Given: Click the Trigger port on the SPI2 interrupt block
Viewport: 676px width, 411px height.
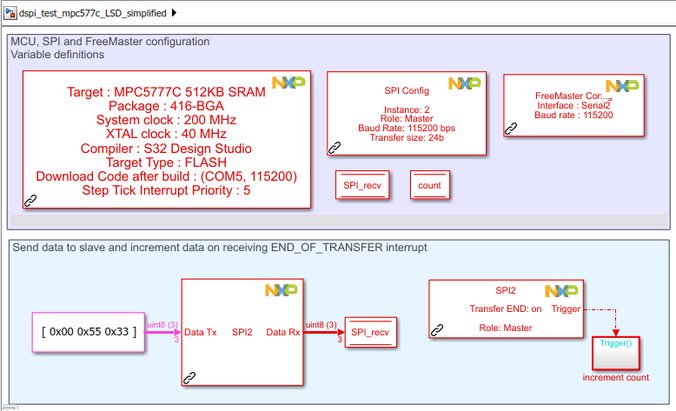Looking at the screenshot, I should click(566, 309).
